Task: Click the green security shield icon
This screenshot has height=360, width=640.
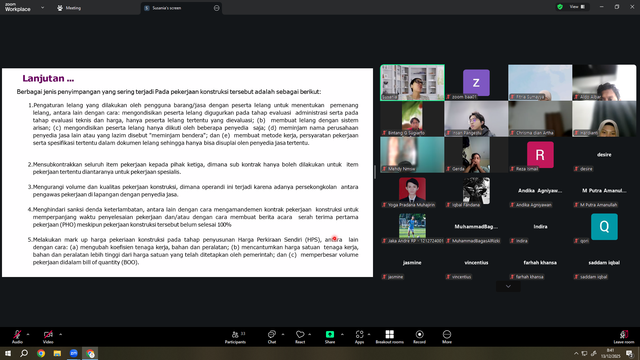Action: [x=560, y=7]
